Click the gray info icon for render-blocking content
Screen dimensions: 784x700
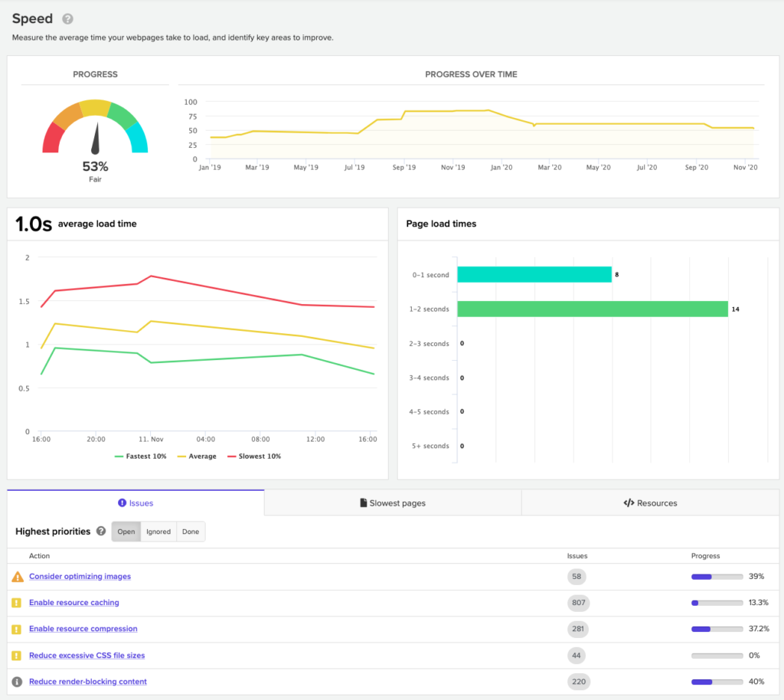pos(17,682)
